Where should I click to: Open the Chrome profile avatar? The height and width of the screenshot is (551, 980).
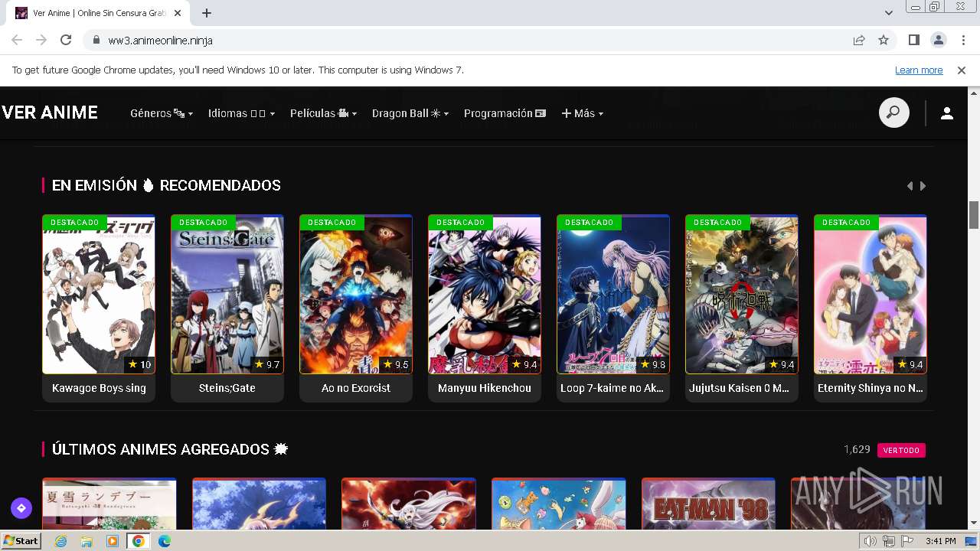[x=938, y=40]
